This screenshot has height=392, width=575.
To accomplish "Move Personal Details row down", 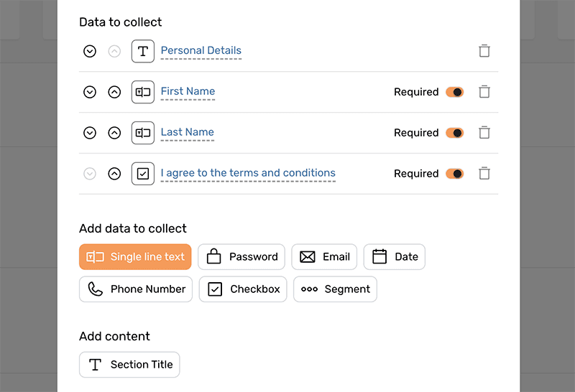I will pyautogui.click(x=90, y=51).
